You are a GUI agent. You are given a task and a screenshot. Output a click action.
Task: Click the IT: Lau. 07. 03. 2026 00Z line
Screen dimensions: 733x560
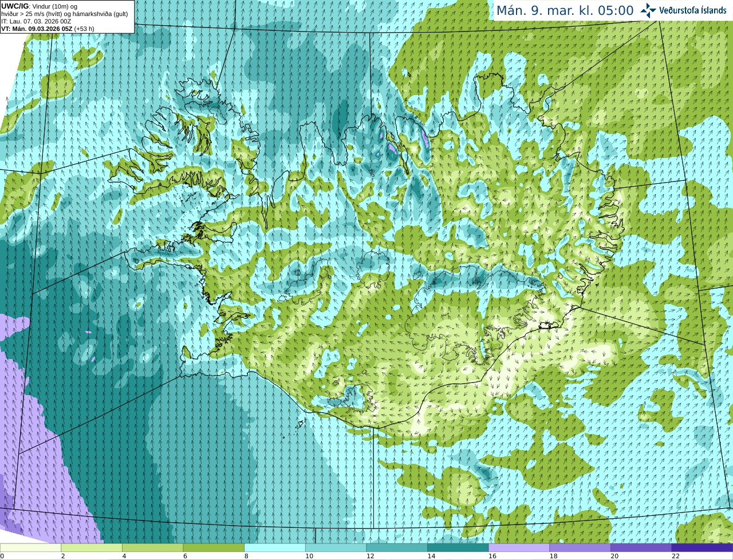(x=36, y=21)
